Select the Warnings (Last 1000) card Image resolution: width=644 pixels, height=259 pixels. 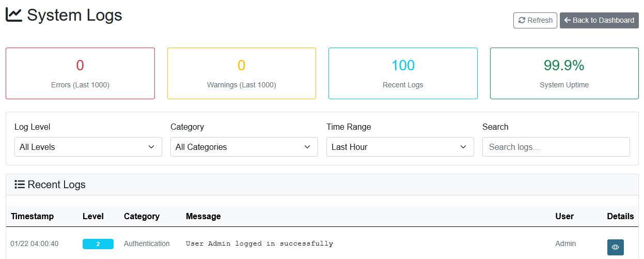(x=241, y=73)
